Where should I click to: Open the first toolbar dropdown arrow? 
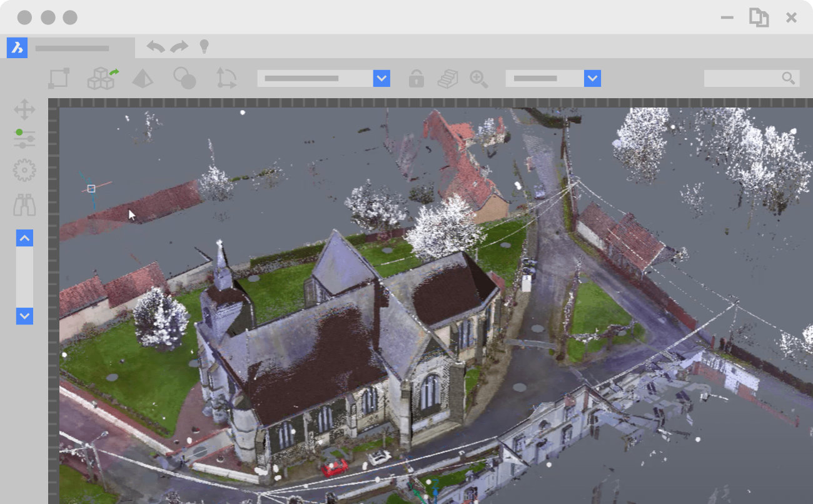coord(381,78)
